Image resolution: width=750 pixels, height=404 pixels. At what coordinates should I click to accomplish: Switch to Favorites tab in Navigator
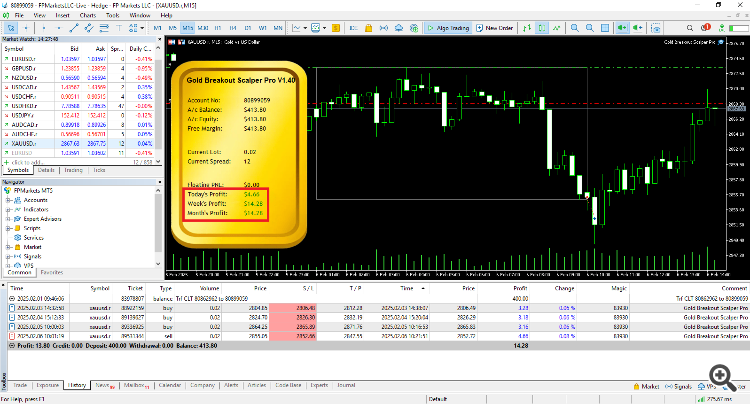coord(52,273)
